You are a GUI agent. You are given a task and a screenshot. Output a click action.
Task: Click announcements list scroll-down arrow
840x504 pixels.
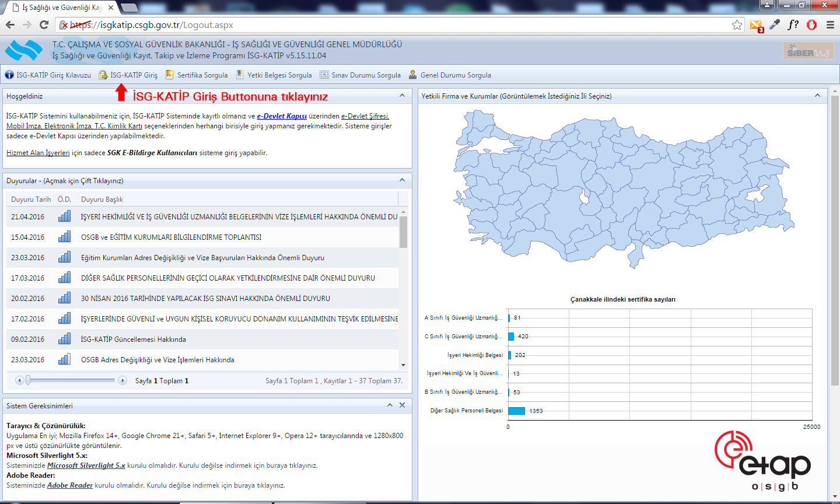tap(403, 365)
